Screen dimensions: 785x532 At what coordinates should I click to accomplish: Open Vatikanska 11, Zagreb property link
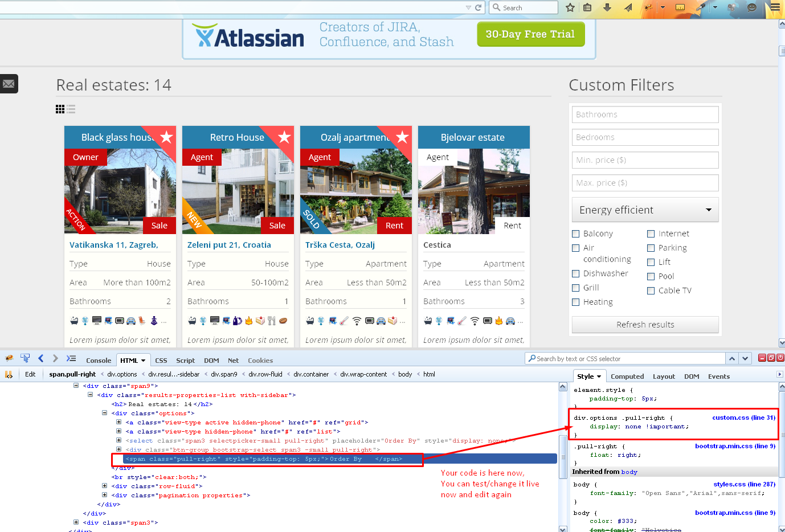coord(114,245)
